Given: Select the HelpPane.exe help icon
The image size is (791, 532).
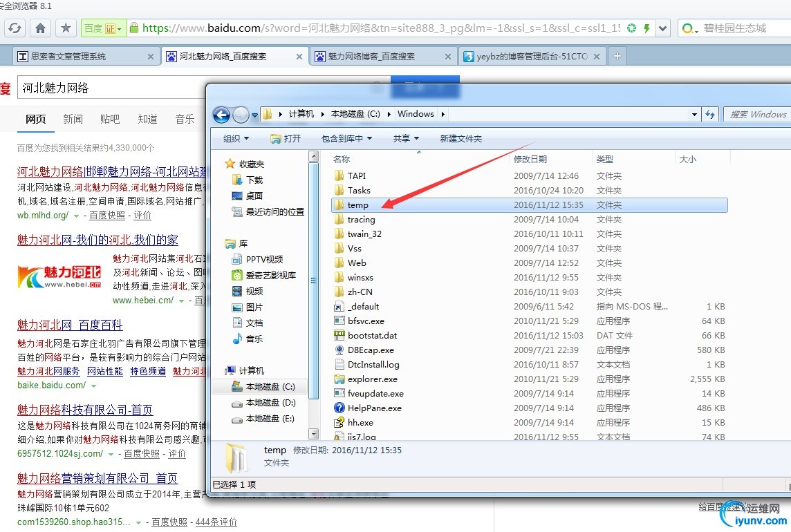Looking at the screenshot, I should (339, 408).
